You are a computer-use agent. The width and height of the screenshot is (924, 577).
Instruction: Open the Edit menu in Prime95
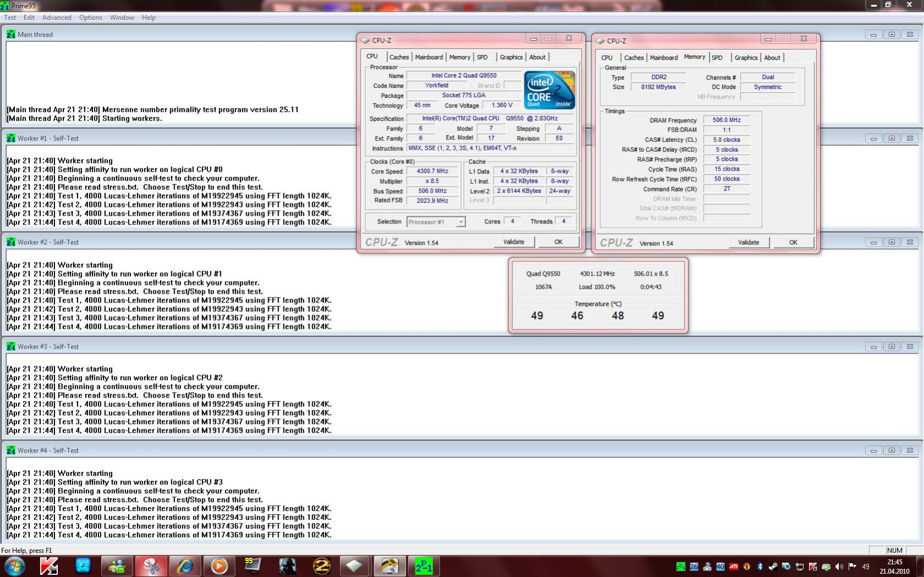[x=29, y=18]
